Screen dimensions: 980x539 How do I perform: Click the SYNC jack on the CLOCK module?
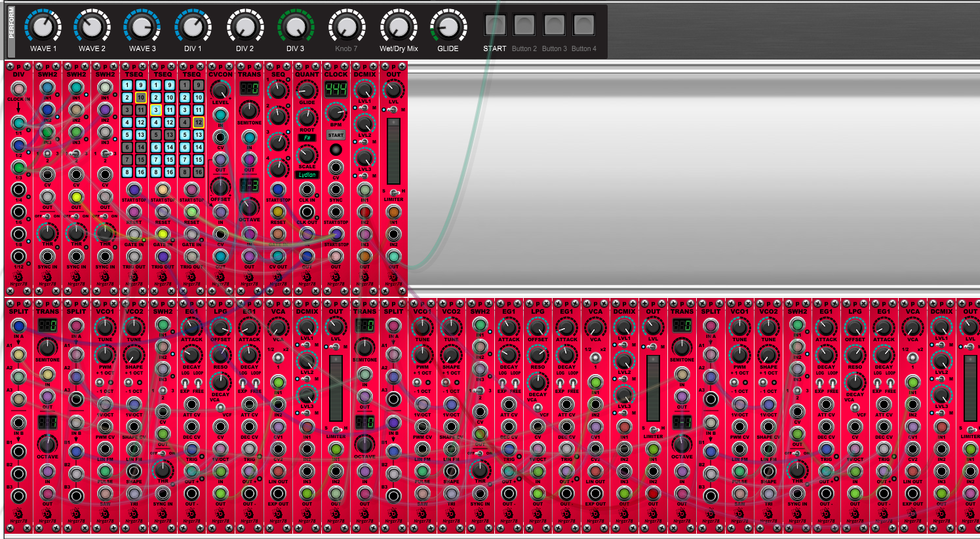pos(336,189)
